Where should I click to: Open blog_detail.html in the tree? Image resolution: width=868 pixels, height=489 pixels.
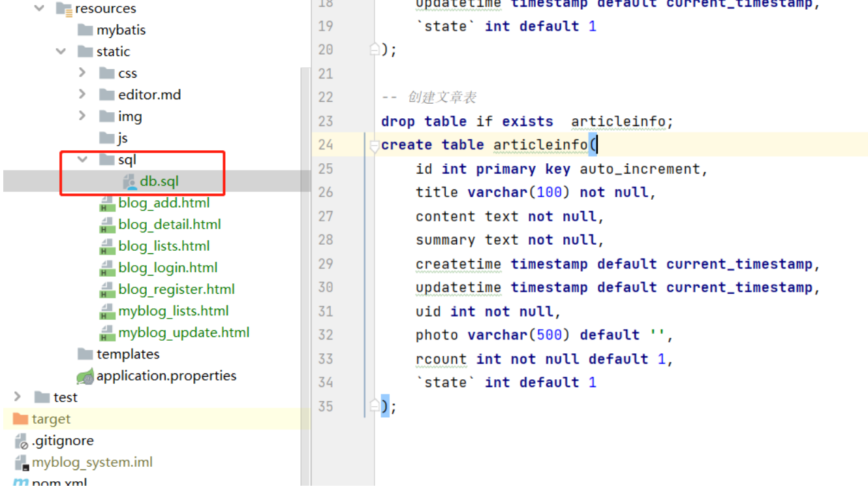point(170,225)
